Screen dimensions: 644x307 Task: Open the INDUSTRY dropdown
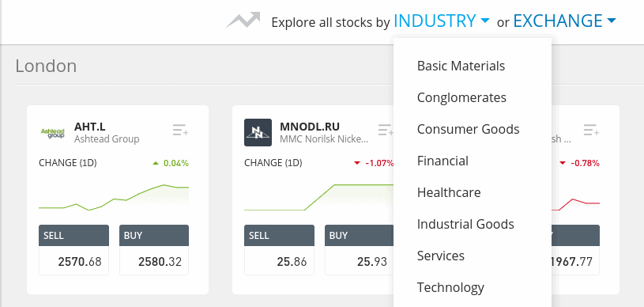pyautogui.click(x=442, y=21)
